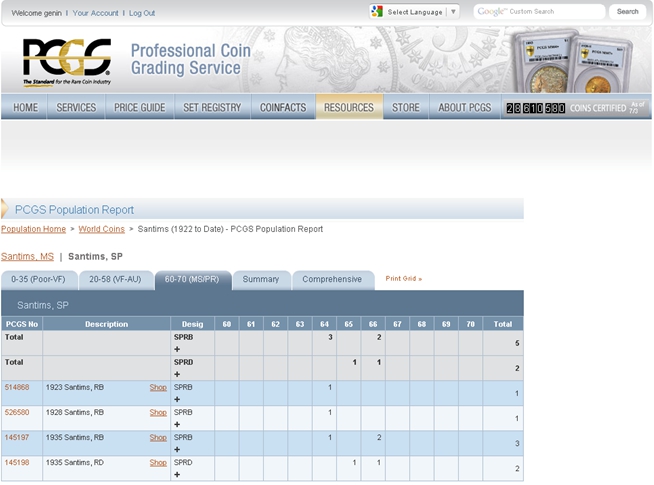The width and height of the screenshot is (654, 485).
Task: Click the Santims, SP table title bar
Action: tap(262, 305)
